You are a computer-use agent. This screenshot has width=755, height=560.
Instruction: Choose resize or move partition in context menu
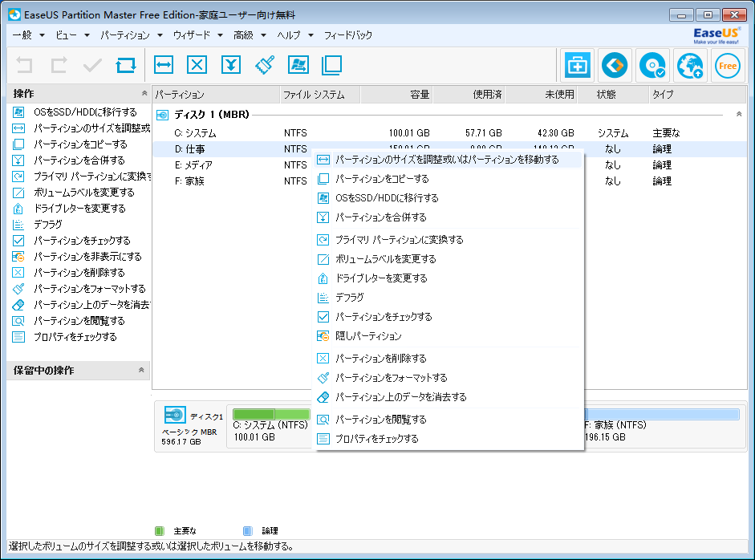pos(448,160)
